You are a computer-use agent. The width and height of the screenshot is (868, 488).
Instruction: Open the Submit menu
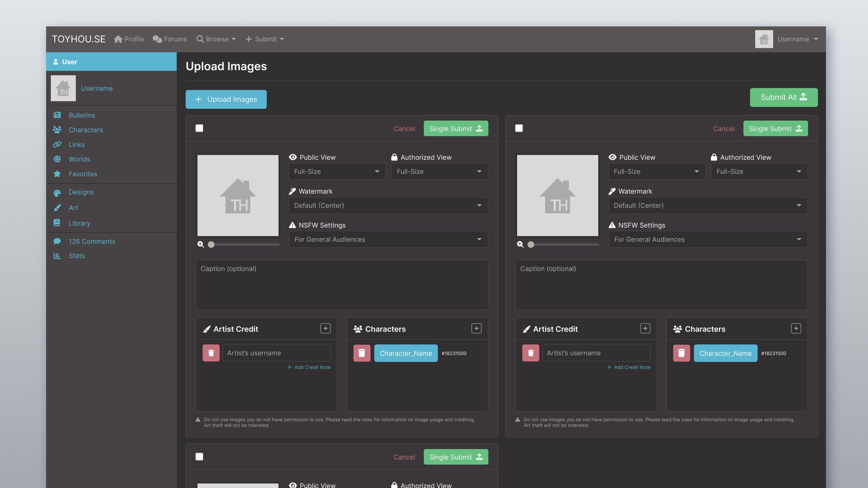(265, 39)
